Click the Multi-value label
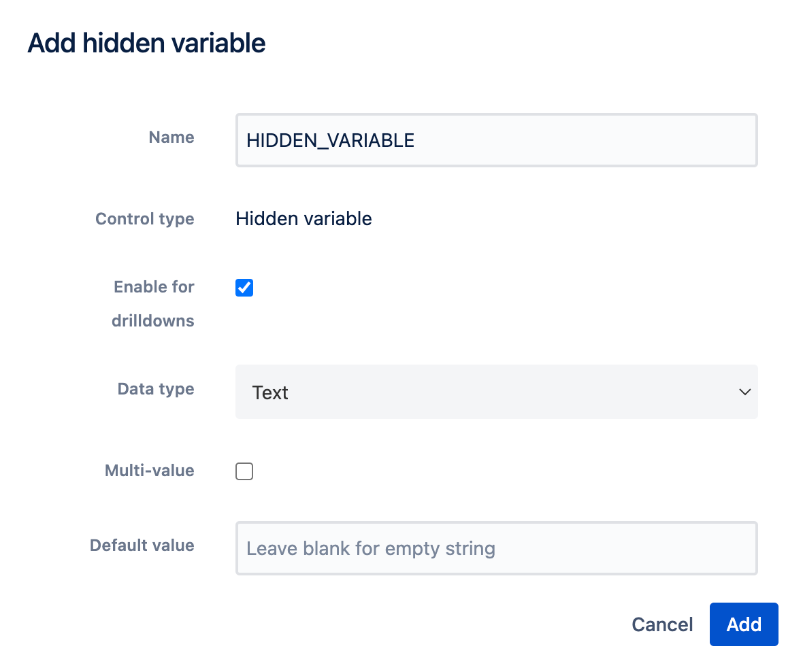The image size is (803, 672). tap(149, 471)
